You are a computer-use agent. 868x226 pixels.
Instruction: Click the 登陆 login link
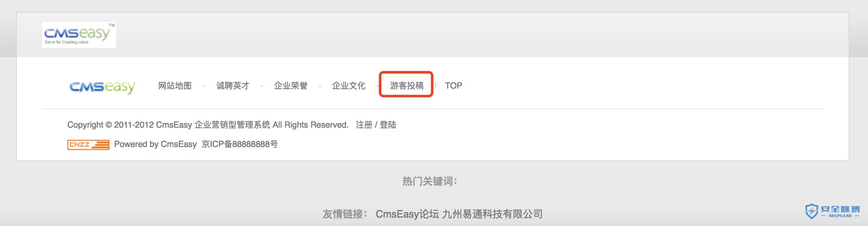point(388,125)
